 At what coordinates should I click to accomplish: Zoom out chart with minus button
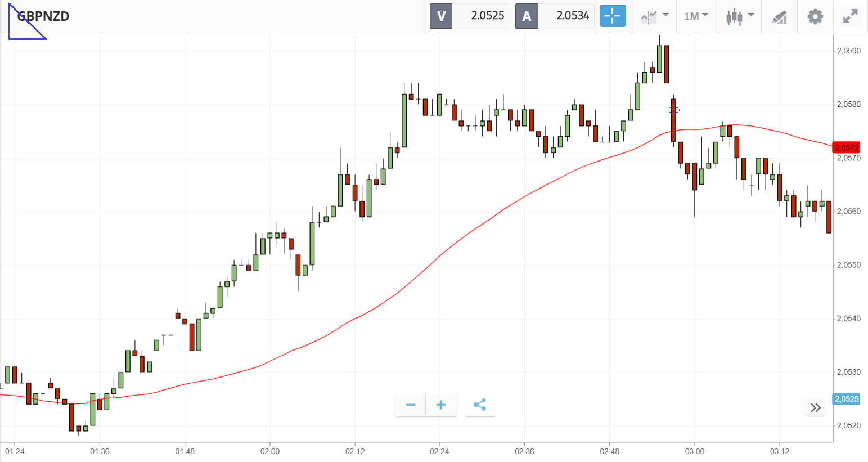[x=411, y=405]
